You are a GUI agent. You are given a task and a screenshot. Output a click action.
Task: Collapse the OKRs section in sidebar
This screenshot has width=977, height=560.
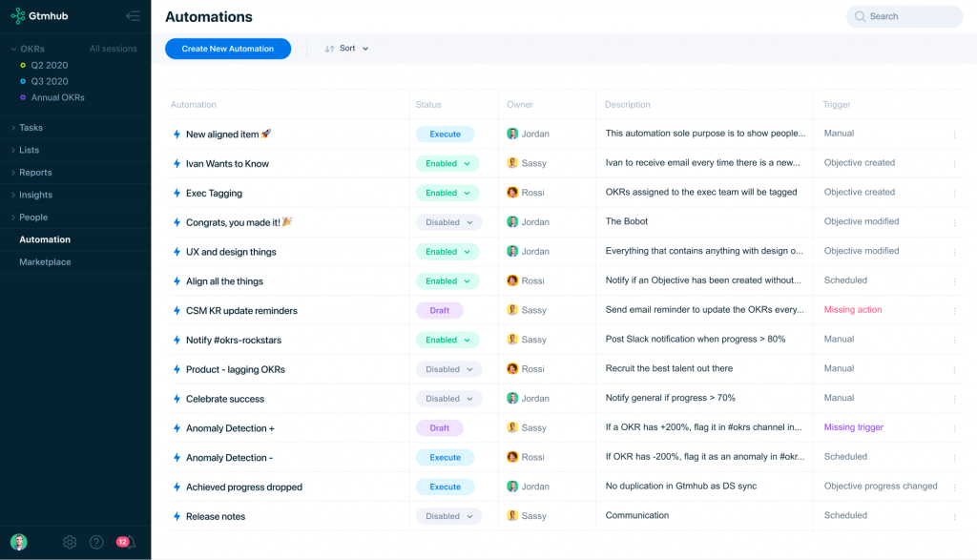tap(13, 49)
